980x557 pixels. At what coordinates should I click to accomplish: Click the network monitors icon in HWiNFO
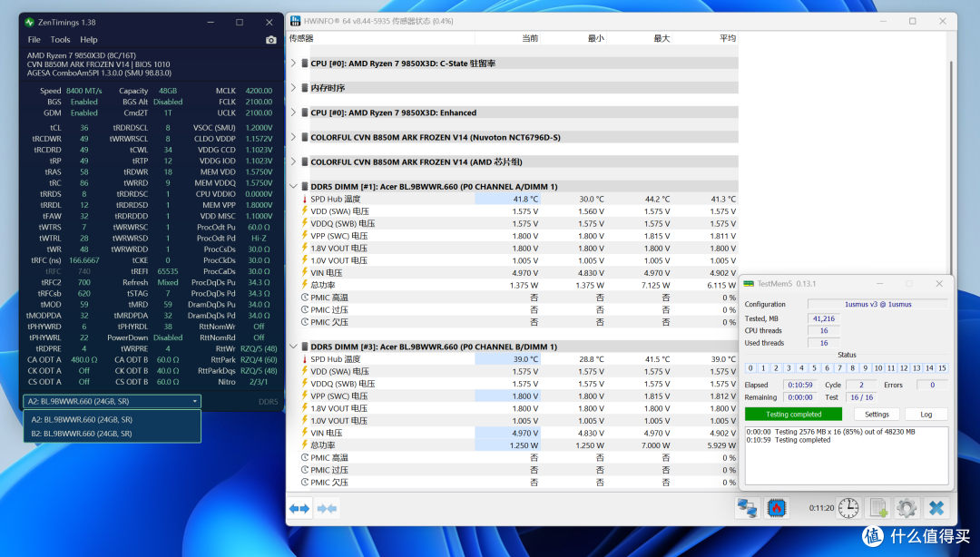(x=748, y=508)
